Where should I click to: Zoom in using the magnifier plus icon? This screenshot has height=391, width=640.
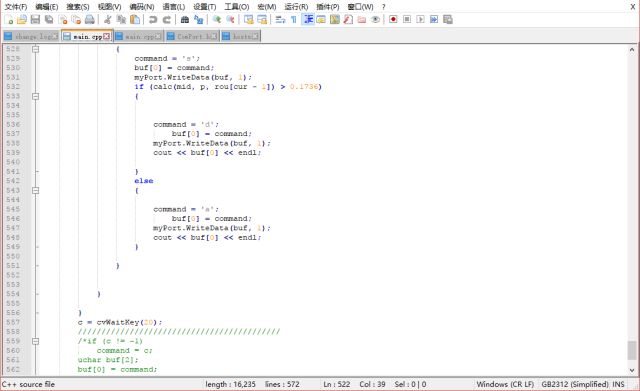click(217, 20)
